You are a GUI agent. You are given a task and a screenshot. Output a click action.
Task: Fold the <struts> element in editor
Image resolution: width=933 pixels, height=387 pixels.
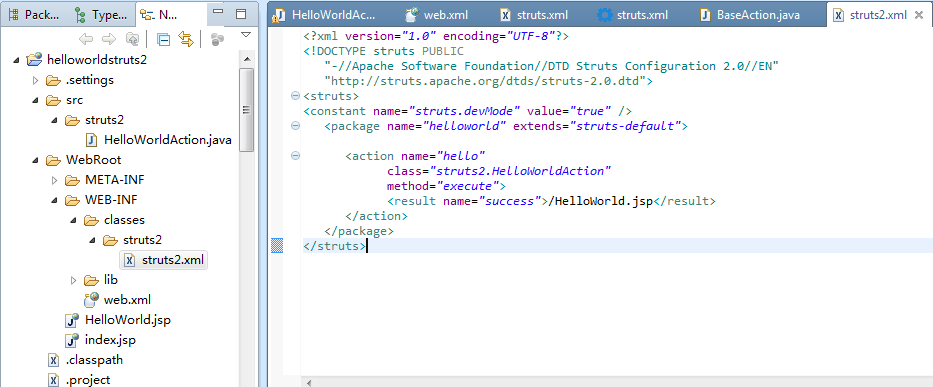point(294,96)
